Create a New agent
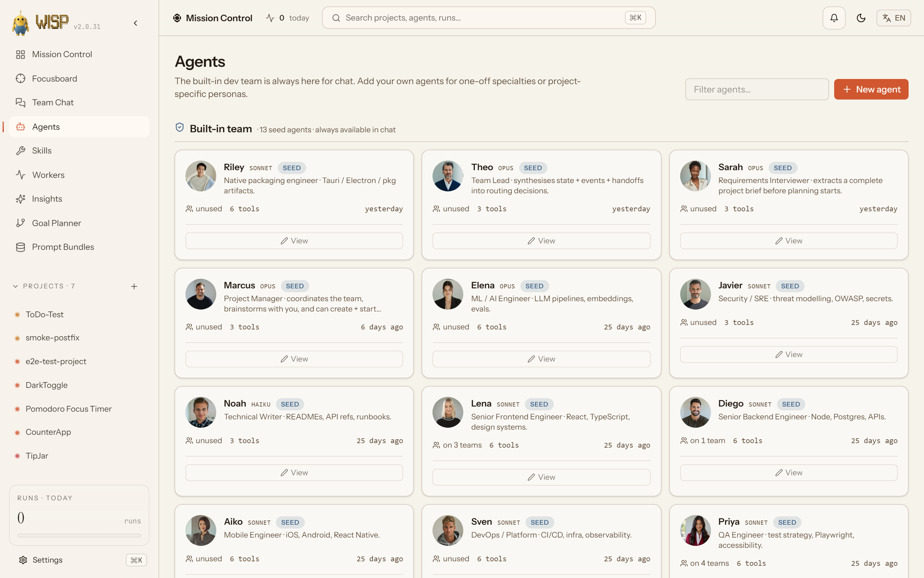924x578 pixels. [x=871, y=90]
